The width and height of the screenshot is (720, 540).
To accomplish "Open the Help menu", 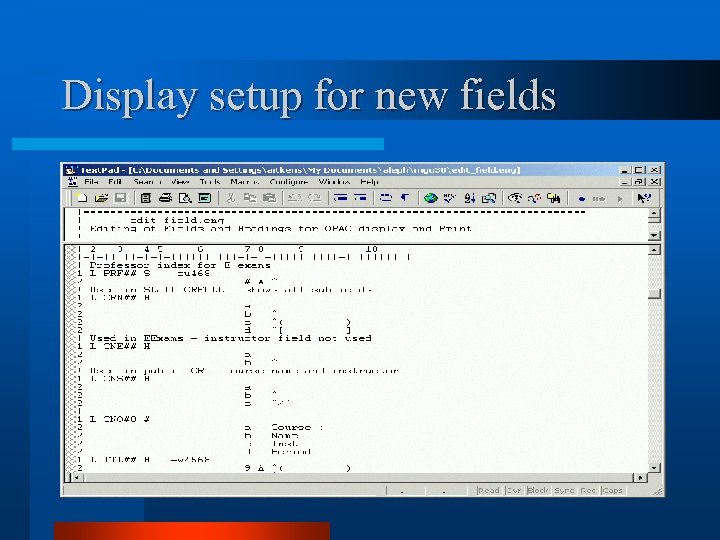I will [x=370, y=182].
